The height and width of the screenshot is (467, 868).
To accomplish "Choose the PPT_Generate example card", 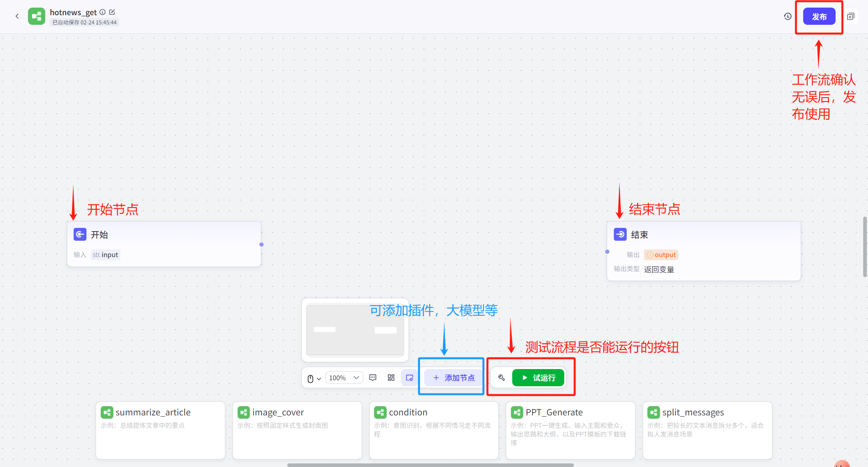I will tap(570, 430).
